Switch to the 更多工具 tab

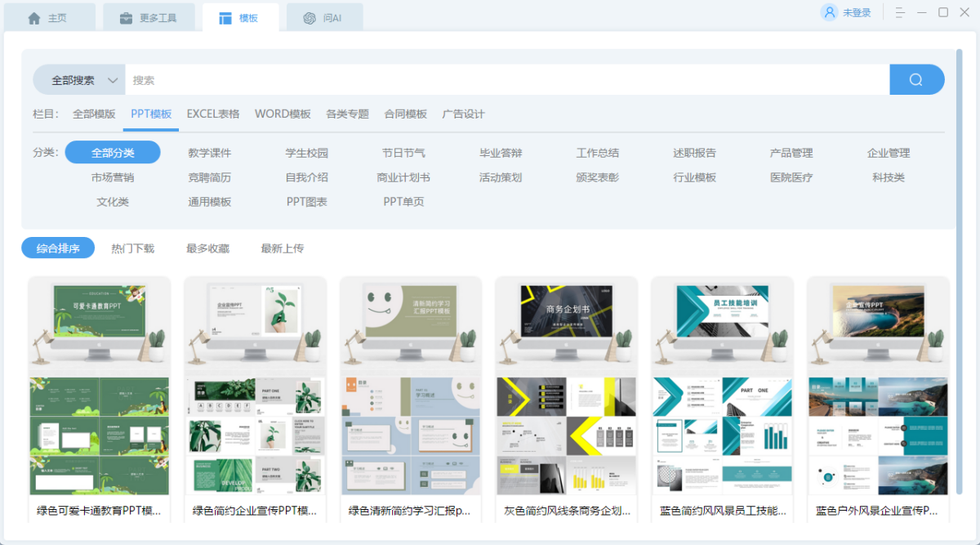[x=149, y=18]
